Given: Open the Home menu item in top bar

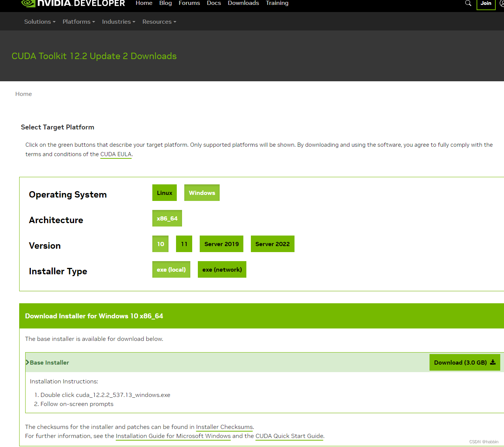Looking at the screenshot, I should point(144,3).
